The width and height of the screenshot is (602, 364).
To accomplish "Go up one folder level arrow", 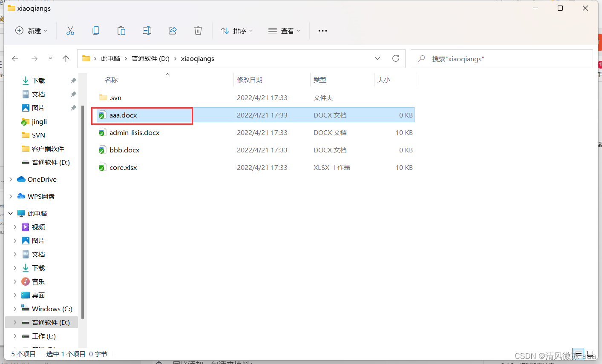I will tap(66, 59).
